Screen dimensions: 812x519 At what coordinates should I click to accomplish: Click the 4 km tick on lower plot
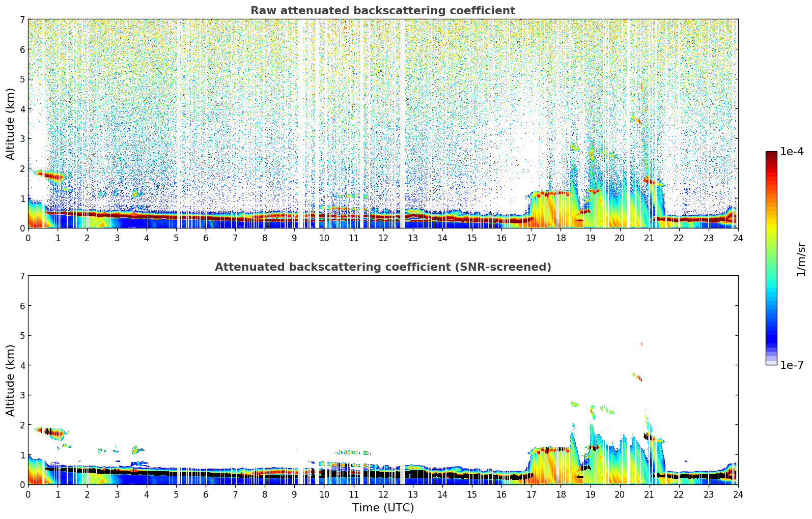[22, 365]
